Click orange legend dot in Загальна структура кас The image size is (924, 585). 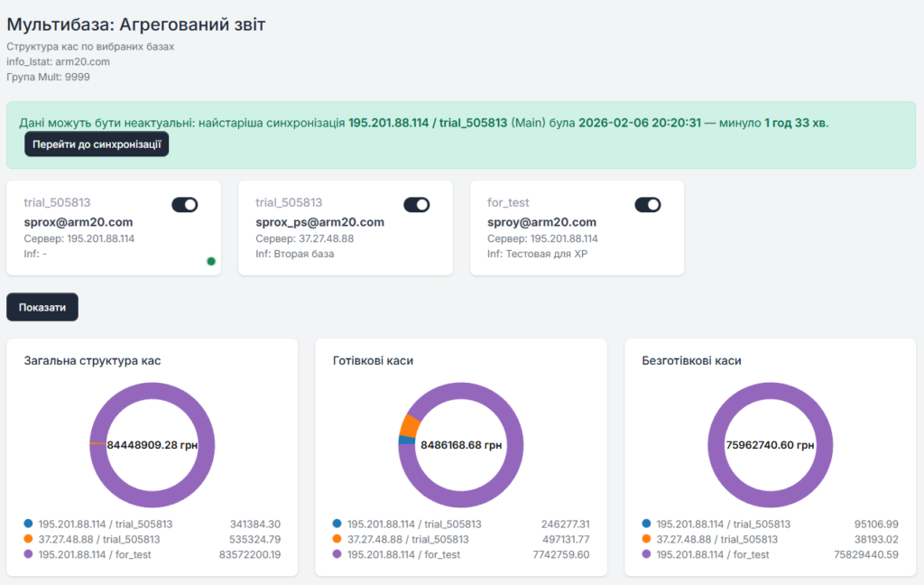click(29, 539)
